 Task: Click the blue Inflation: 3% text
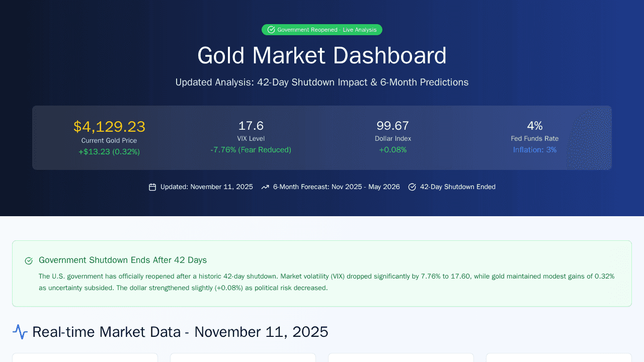[x=534, y=150]
